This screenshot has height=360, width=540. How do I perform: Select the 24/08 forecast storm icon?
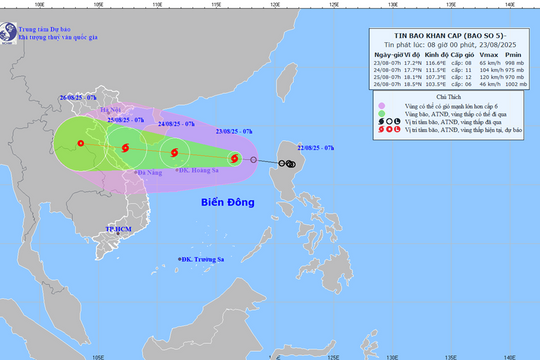(175, 152)
